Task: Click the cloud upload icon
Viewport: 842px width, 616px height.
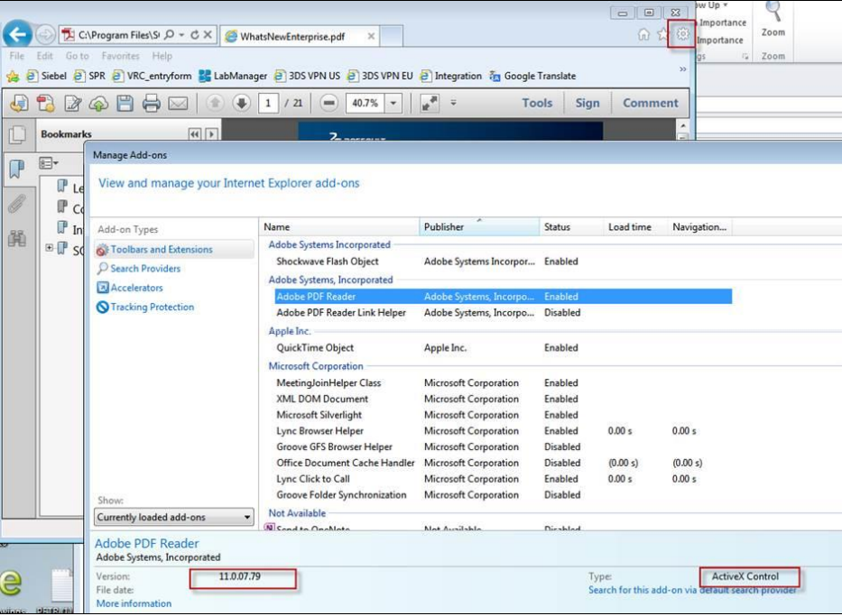Action: point(98,103)
